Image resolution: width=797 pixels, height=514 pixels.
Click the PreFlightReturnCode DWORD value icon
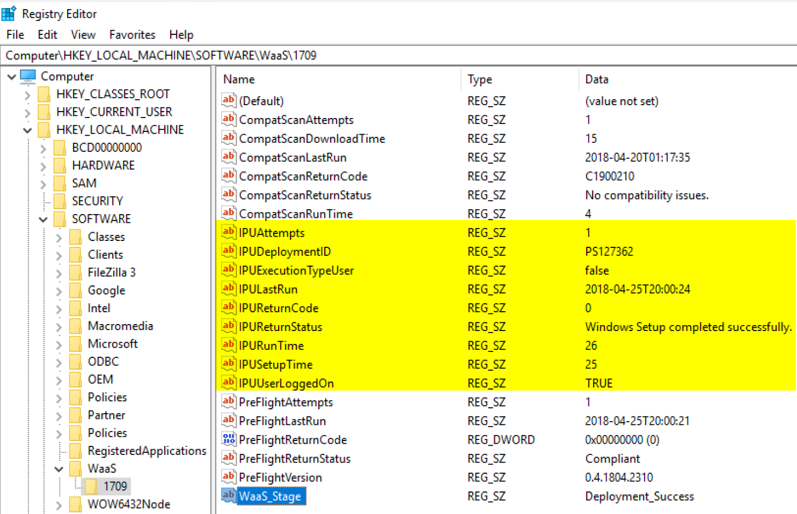tap(229, 440)
